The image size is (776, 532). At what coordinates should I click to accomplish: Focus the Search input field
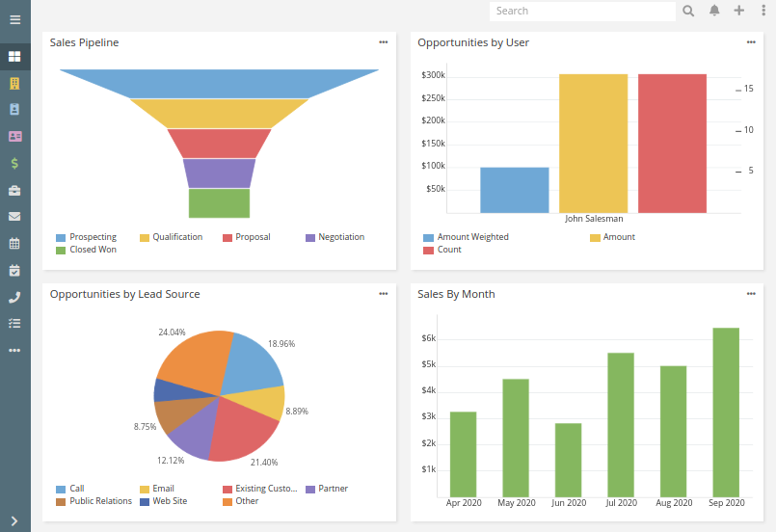tap(582, 11)
